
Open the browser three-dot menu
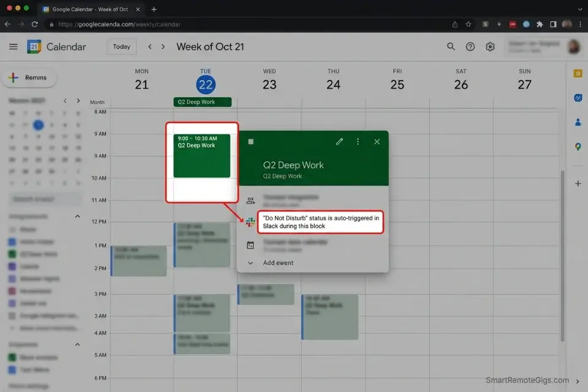[580, 24]
